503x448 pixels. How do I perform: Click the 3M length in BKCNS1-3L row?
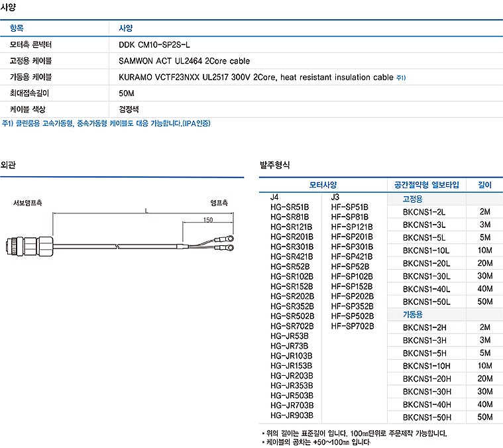click(x=485, y=225)
